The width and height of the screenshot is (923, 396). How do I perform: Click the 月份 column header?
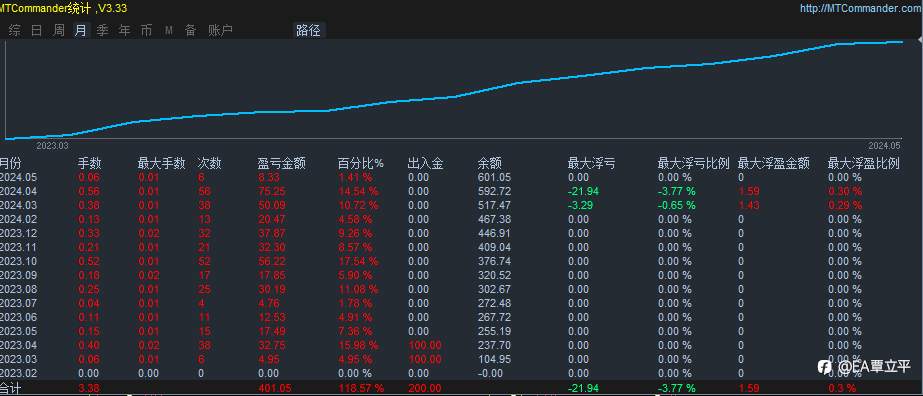point(10,164)
